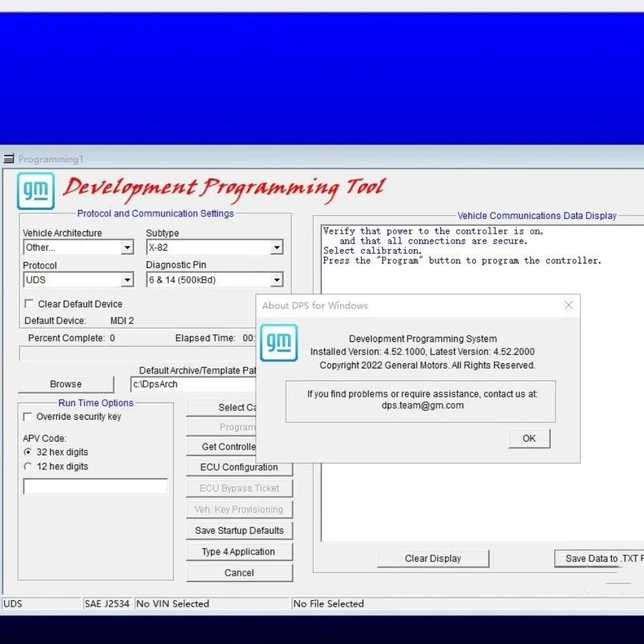
Task: Enable the Clear Default Device checkbox
Action: click(29, 303)
